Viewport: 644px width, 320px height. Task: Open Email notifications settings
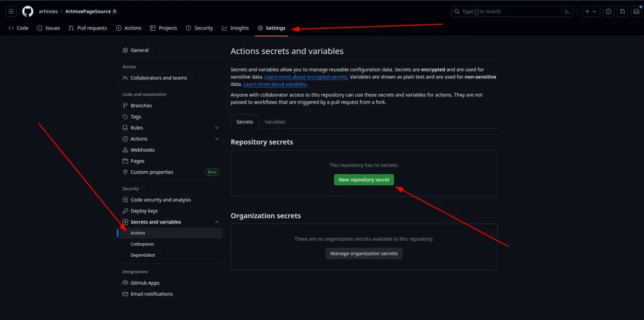151,294
